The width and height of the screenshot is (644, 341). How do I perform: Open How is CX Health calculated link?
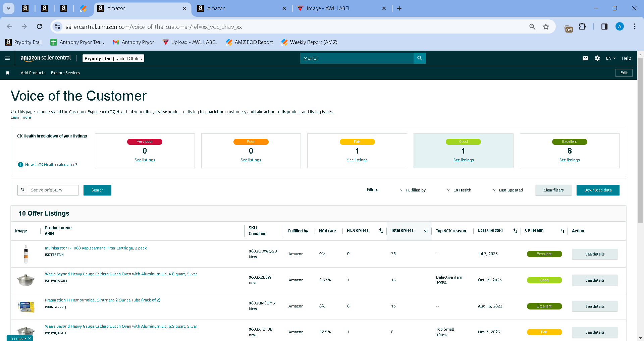[x=51, y=165]
